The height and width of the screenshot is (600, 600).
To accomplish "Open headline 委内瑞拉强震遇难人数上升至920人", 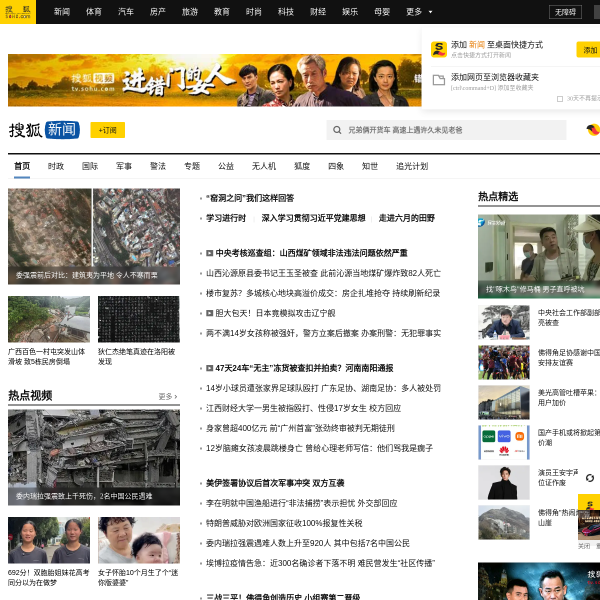I will coord(308,543).
